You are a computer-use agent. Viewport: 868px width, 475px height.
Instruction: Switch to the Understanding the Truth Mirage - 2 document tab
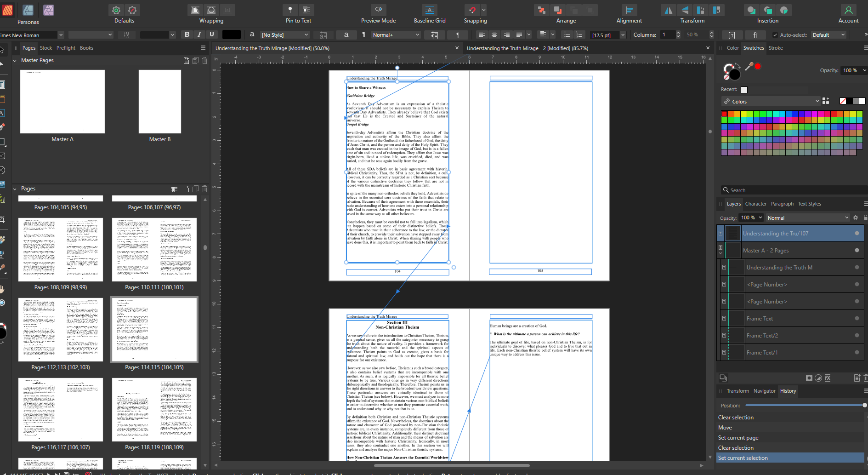pos(527,48)
